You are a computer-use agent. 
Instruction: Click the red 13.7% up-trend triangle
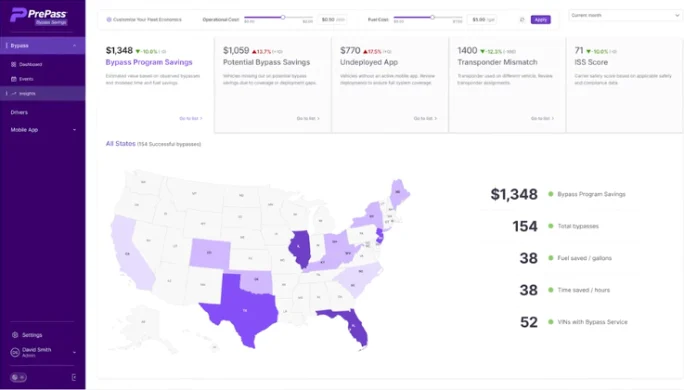254,51
